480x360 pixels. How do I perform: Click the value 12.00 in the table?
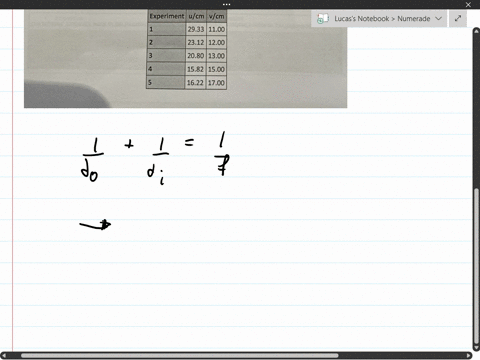click(x=217, y=43)
